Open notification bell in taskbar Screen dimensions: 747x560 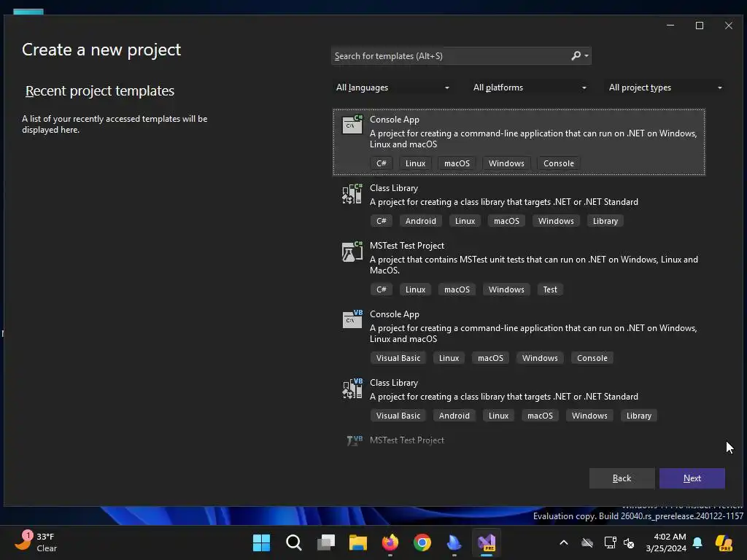tap(697, 542)
